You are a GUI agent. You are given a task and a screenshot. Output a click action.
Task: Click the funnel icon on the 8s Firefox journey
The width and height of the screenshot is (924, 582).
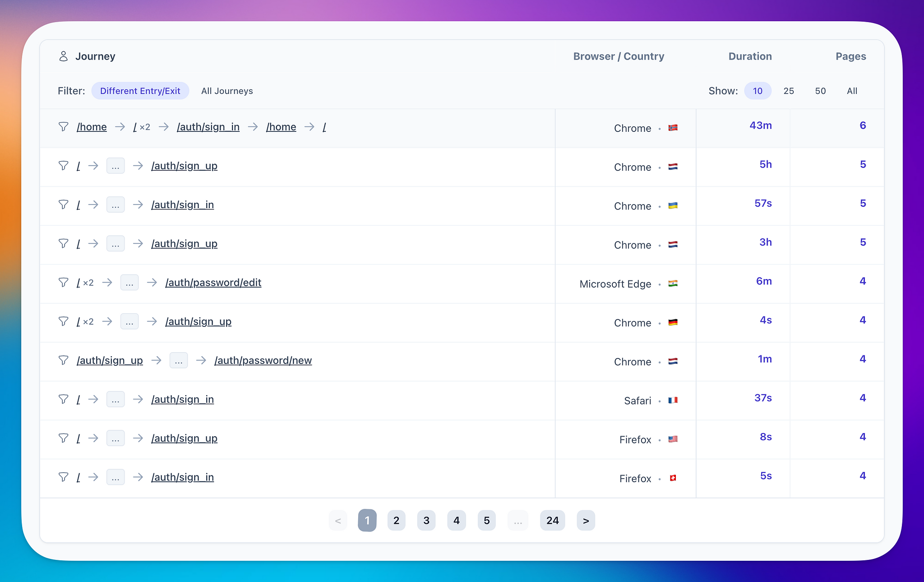pyautogui.click(x=63, y=438)
